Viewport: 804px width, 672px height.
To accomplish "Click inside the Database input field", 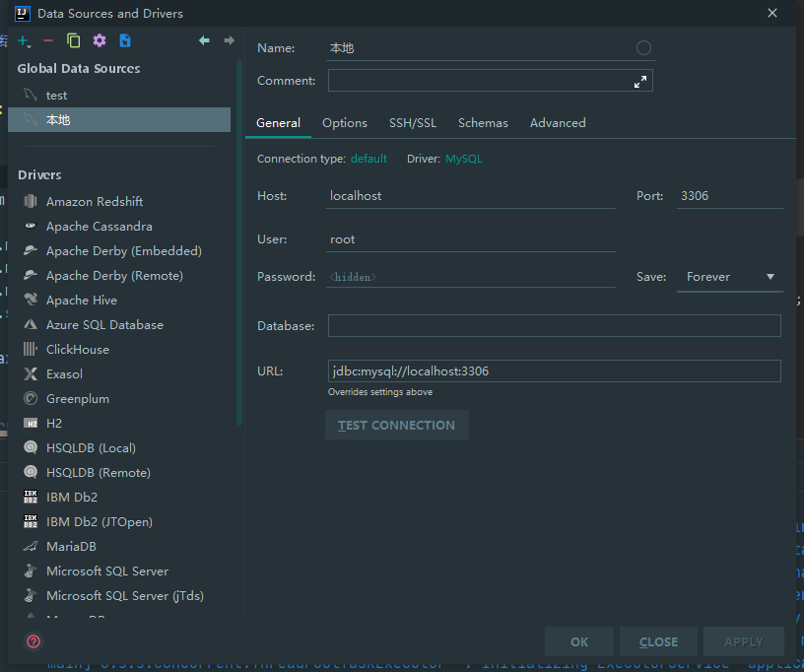I will pos(554,325).
